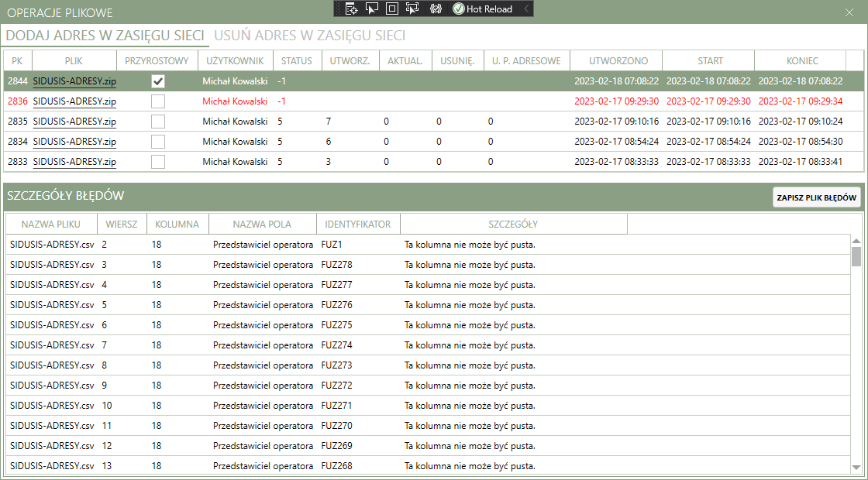Toggle Display Layout Adorners icon

391,9
